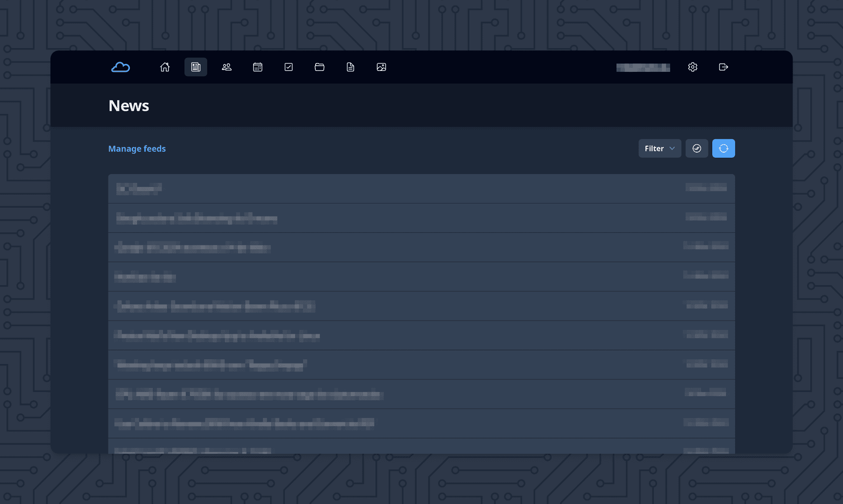The width and height of the screenshot is (843, 504).
Task: Open the Tasks app icon
Action: point(289,67)
